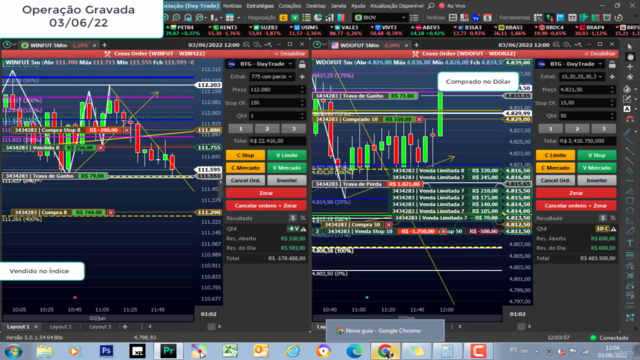Viewport: 640px width, 360px height.
Task: Disable Cross Order on WDOFUT via Desabilitar
Action: (x=600, y=53)
